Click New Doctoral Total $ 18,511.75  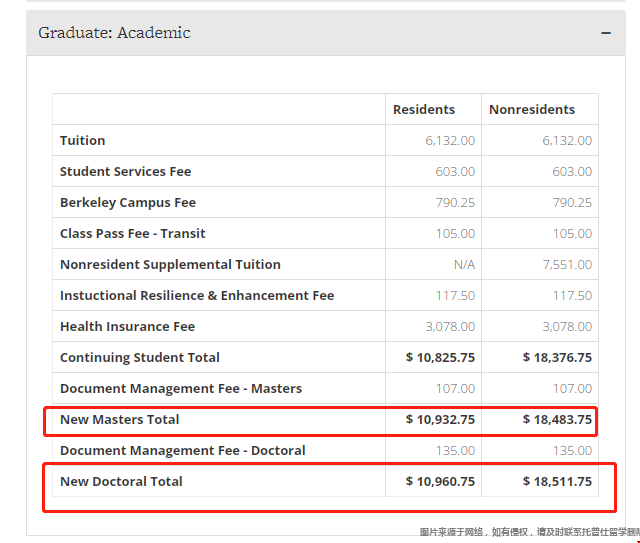[x=557, y=482]
